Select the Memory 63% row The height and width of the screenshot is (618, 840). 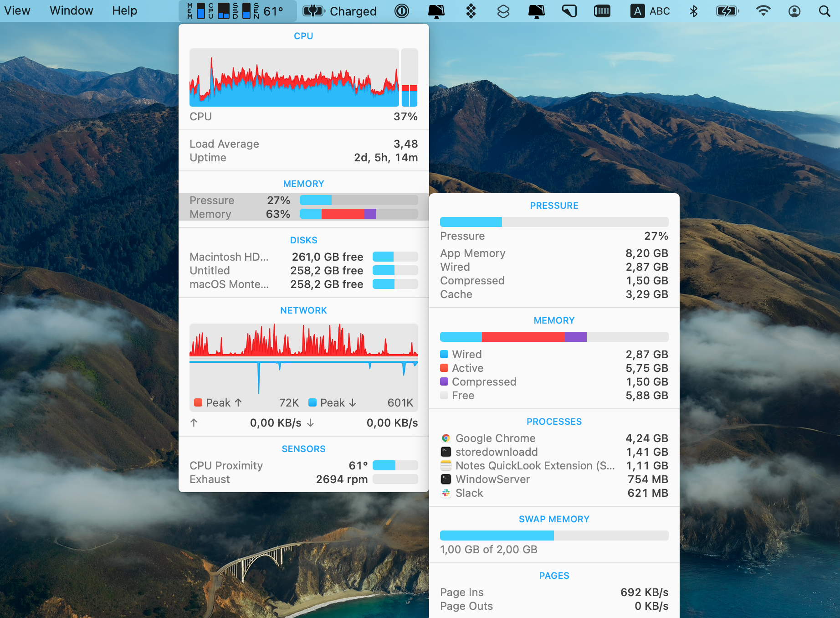click(303, 214)
